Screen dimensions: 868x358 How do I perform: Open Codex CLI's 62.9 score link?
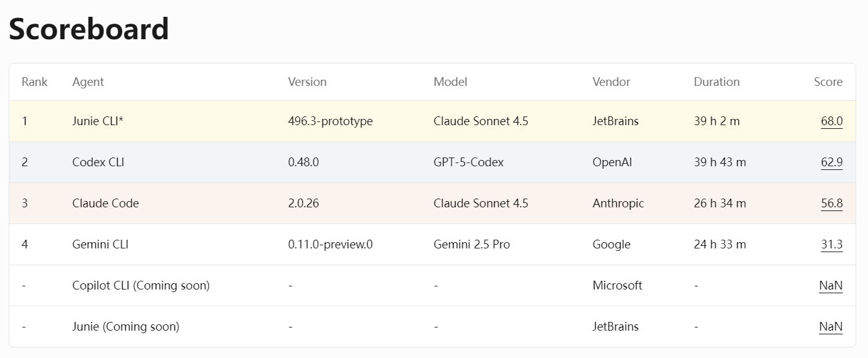click(831, 163)
